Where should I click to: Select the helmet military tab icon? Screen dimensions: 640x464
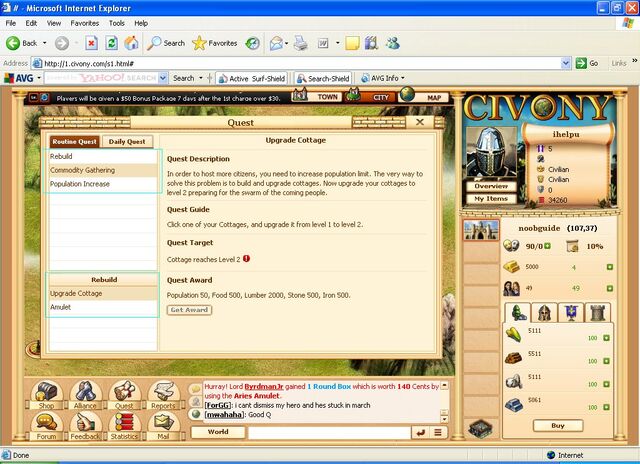pos(544,313)
